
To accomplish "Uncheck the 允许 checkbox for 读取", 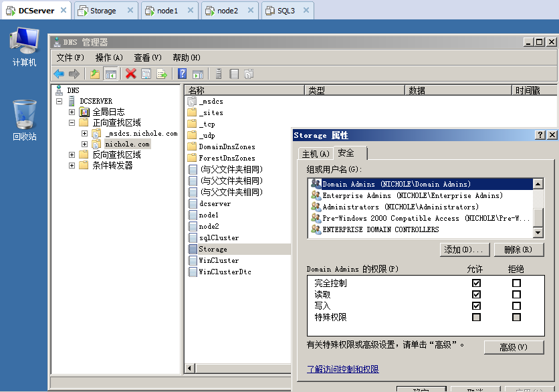I will (x=476, y=294).
